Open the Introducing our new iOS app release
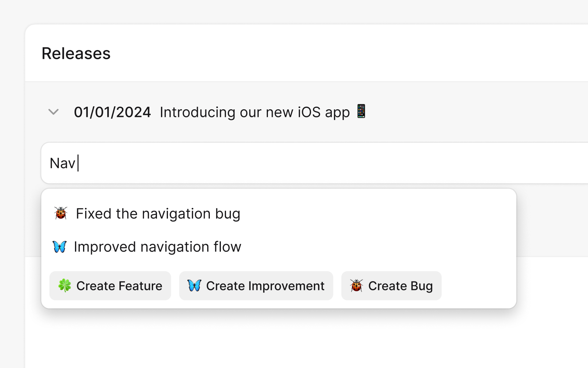The image size is (588, 368). [255, 112]
